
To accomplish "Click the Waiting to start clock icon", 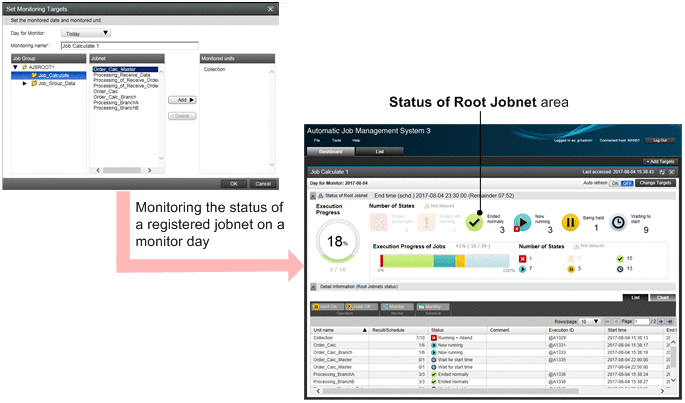I will (618, 222).
